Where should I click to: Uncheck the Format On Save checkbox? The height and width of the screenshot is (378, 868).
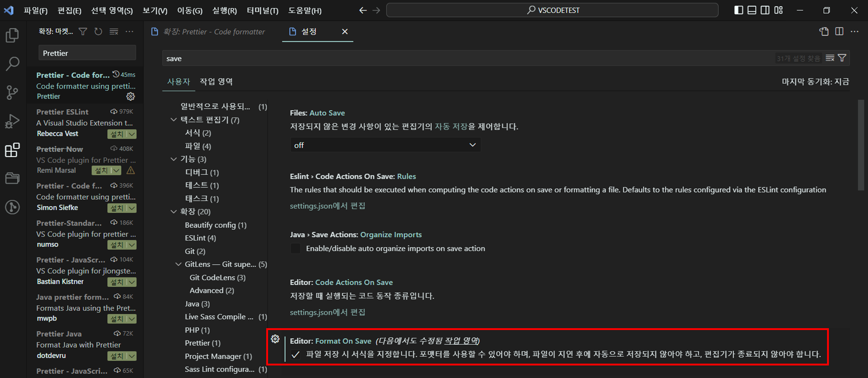click(295, 355)
